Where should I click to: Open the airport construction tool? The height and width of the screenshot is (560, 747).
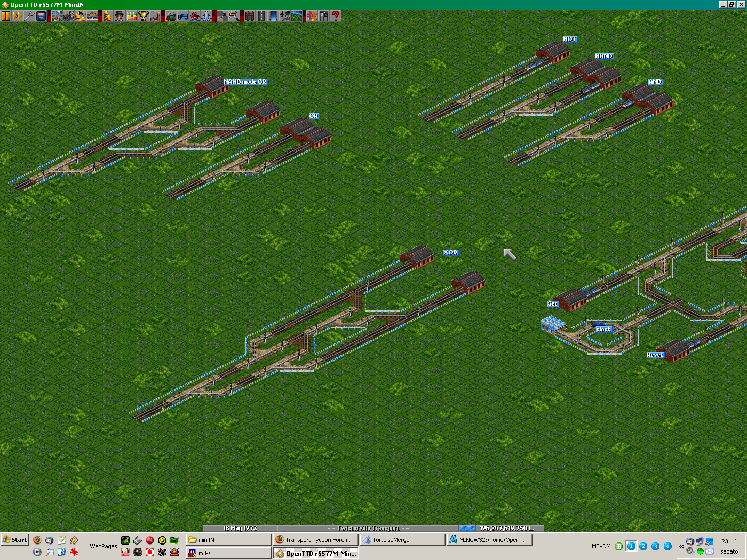[284, 16]
